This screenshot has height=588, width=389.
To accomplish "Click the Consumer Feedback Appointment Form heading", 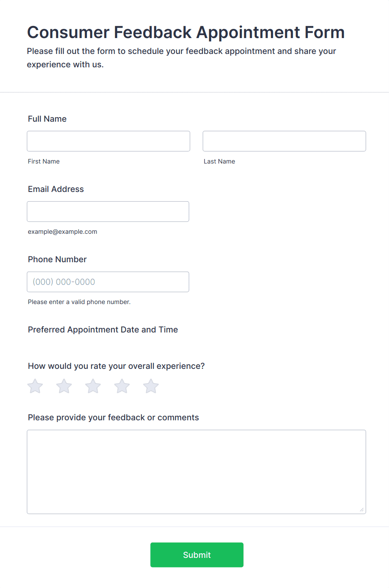I will coord(186,32).
